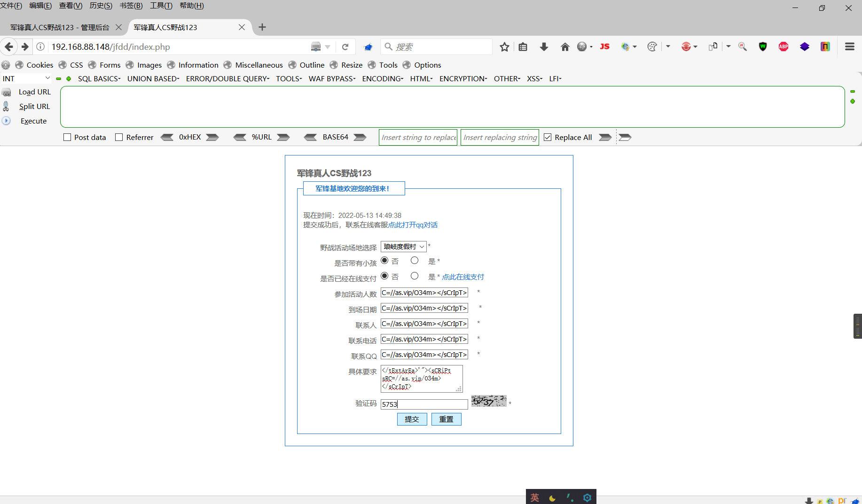
Task: Click the left arrow before %URL
Action: coord(240,137)
